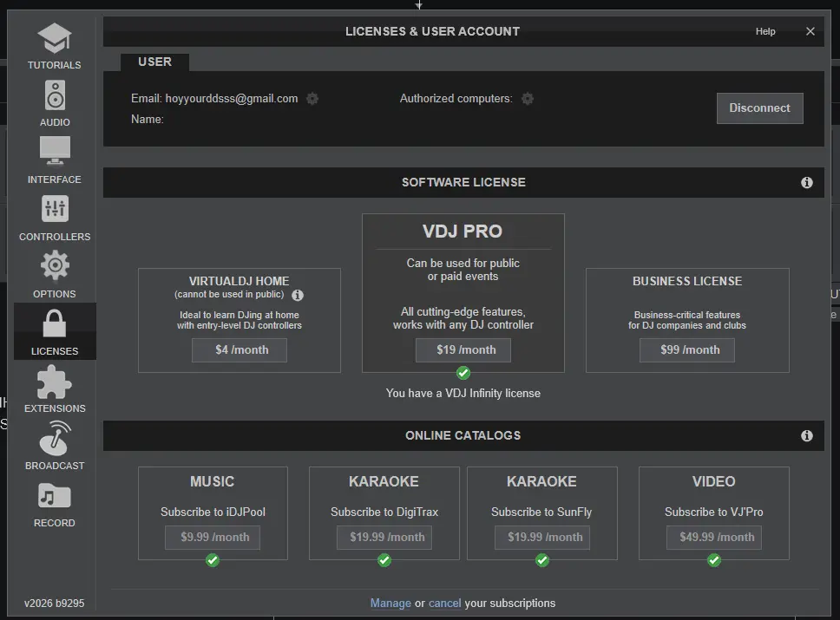Click the Disconnect button
The image size is (840, 620).
coord(759,108)
